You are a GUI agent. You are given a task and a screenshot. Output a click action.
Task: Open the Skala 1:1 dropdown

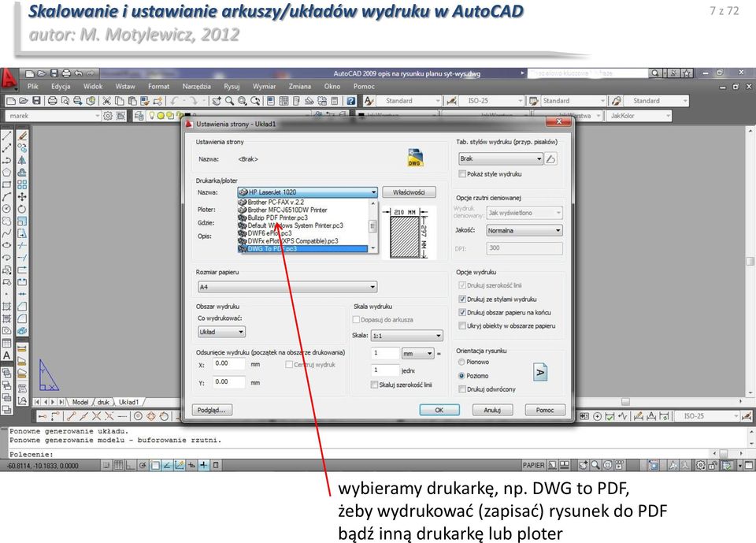407,336
